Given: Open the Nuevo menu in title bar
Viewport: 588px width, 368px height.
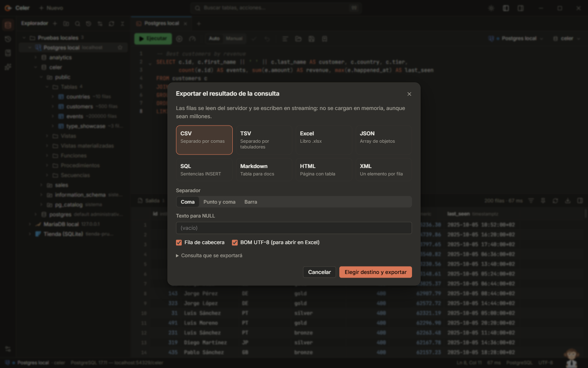Looking at the screenshot, I should 51,8.
